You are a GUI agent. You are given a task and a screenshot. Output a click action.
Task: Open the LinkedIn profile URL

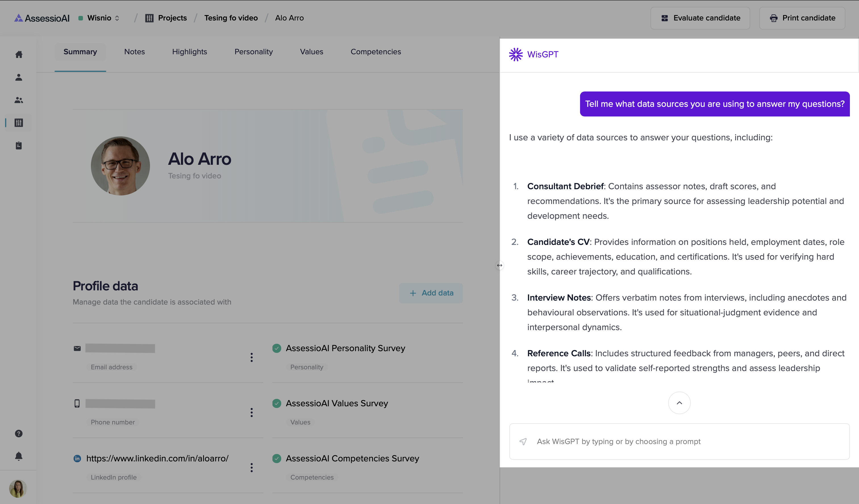(x=157, y=459)
